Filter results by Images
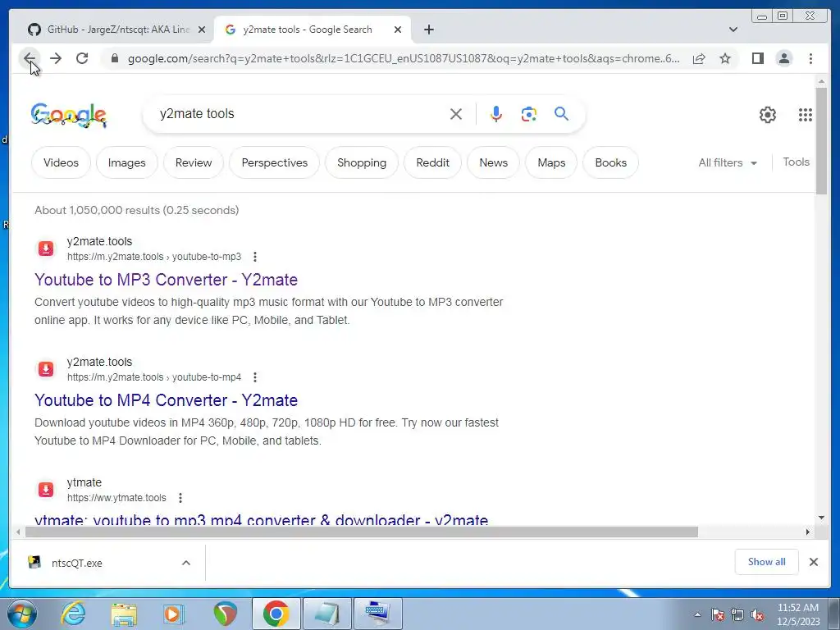The height and width of the screenshot is (630, 840). pos(127,163)
